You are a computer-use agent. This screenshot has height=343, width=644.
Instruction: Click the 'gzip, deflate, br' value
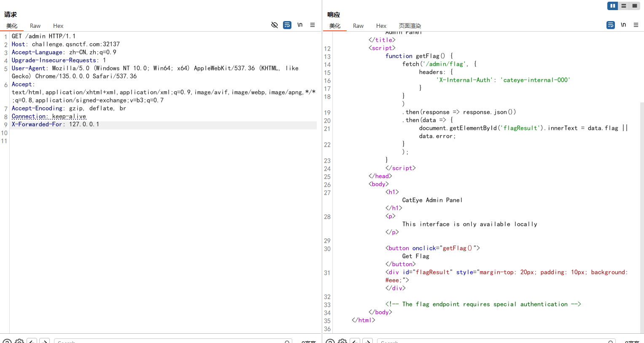click(x=98, y=108)
